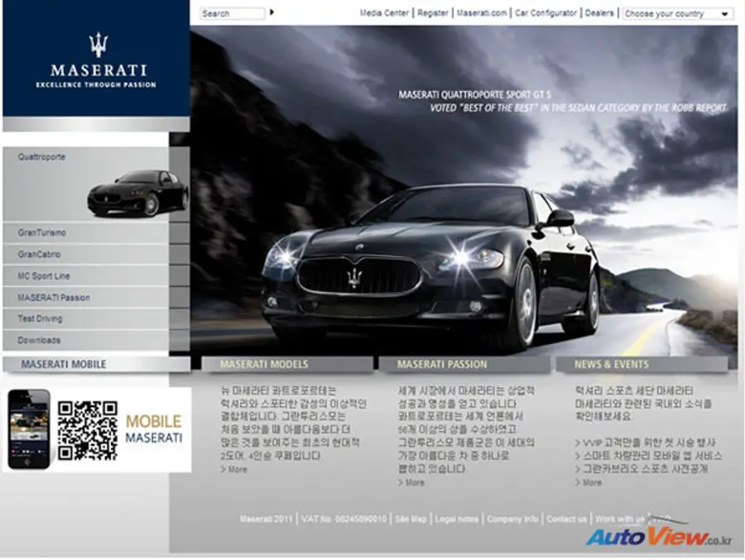Click the Voted Best of the Best tagline
The width and height of the screenshot is (745, 560).
579,108
